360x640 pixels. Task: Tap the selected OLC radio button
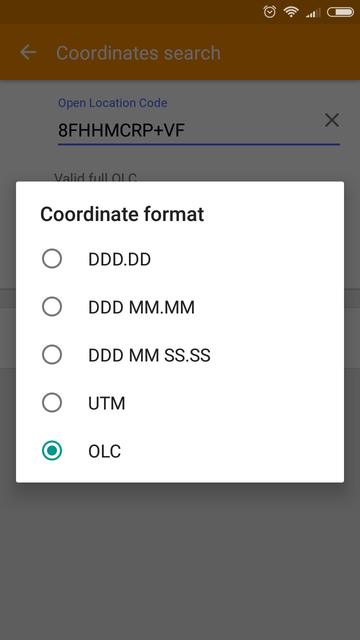[x=52, y=451]
